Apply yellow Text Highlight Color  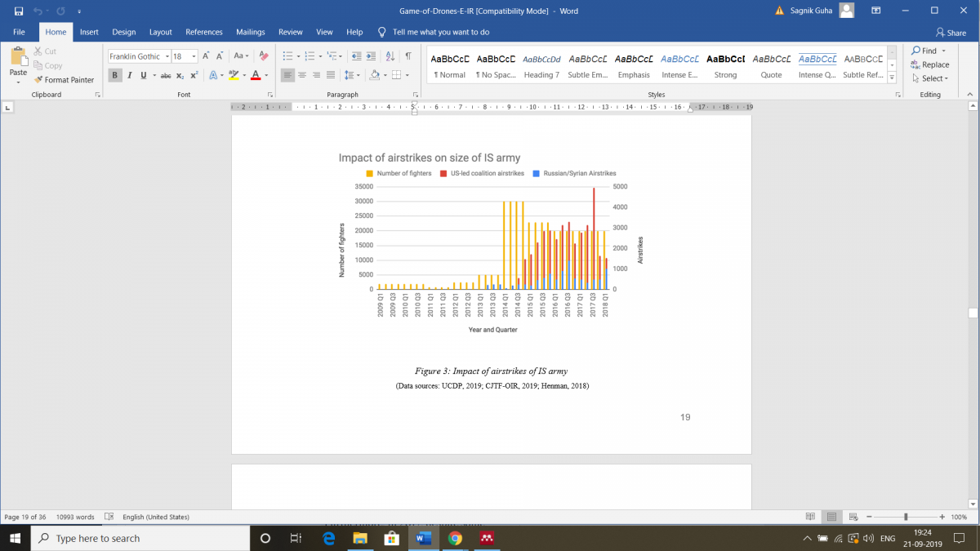tap(233, 75)
